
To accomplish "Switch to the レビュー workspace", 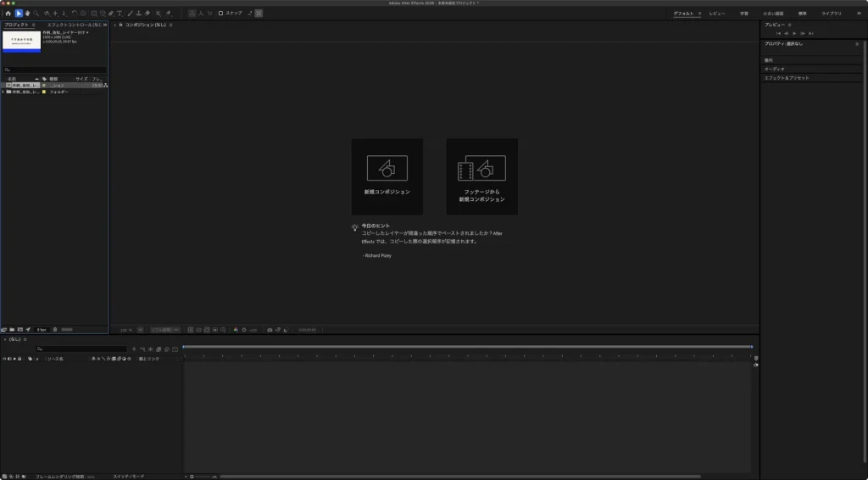I will [x=717, y=14].
